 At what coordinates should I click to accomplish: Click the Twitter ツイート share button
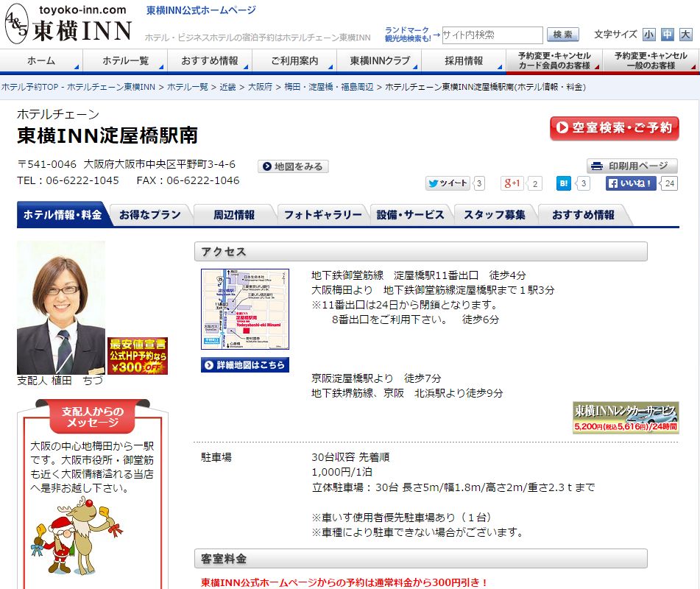pyautogui.click(x=448, y=183)
